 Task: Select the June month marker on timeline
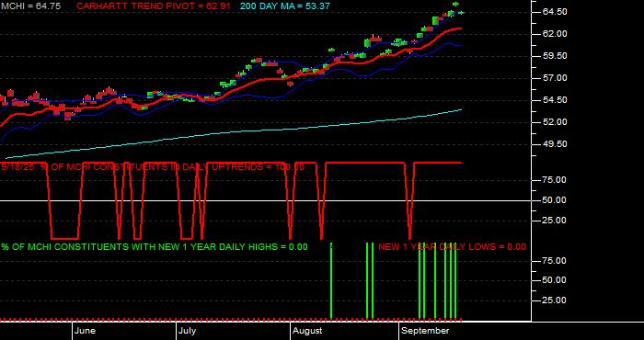click(x=86, y=331)
